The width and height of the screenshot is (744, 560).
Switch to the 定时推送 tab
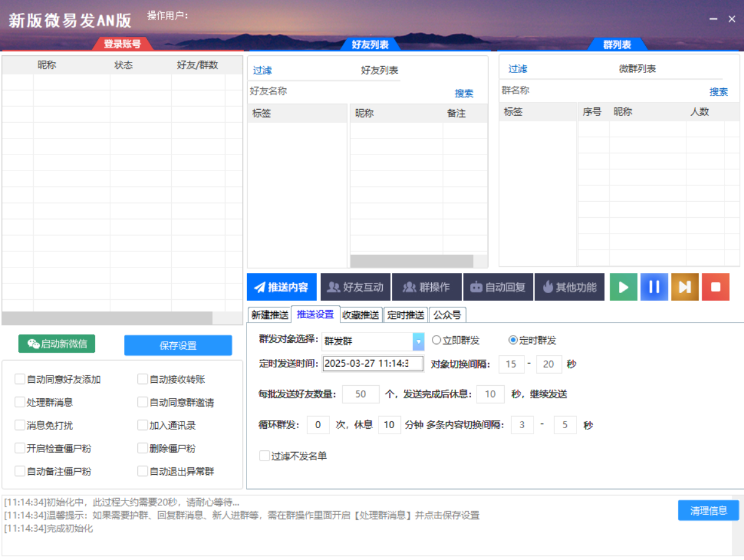pos(405,315)
